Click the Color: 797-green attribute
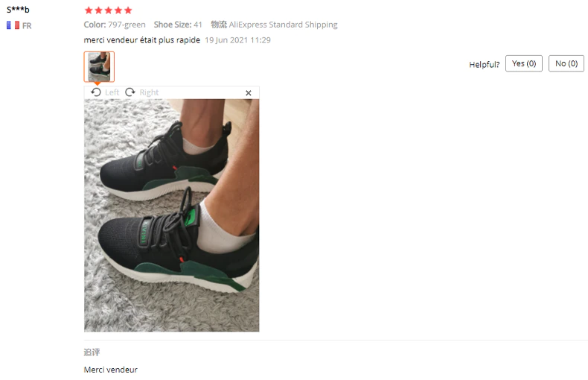The width and height of the screenshot is (588, 380). (x=115, y=25)
